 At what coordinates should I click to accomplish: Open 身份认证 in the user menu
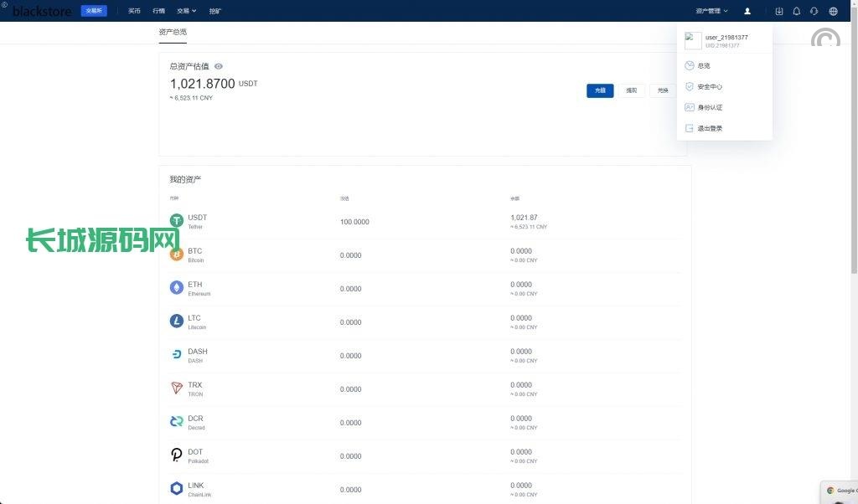tap(710, 107)
